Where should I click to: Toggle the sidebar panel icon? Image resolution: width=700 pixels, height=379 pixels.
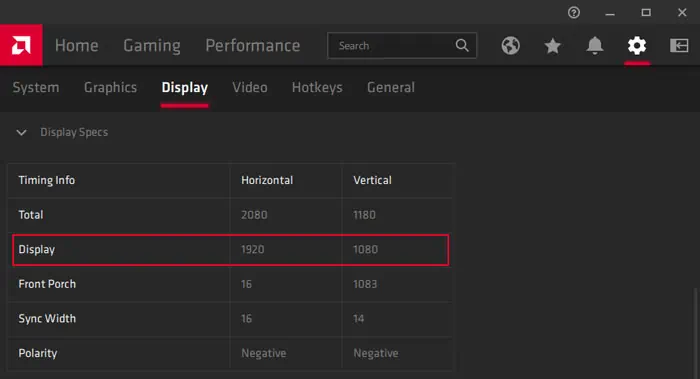(x=679, y=46)
